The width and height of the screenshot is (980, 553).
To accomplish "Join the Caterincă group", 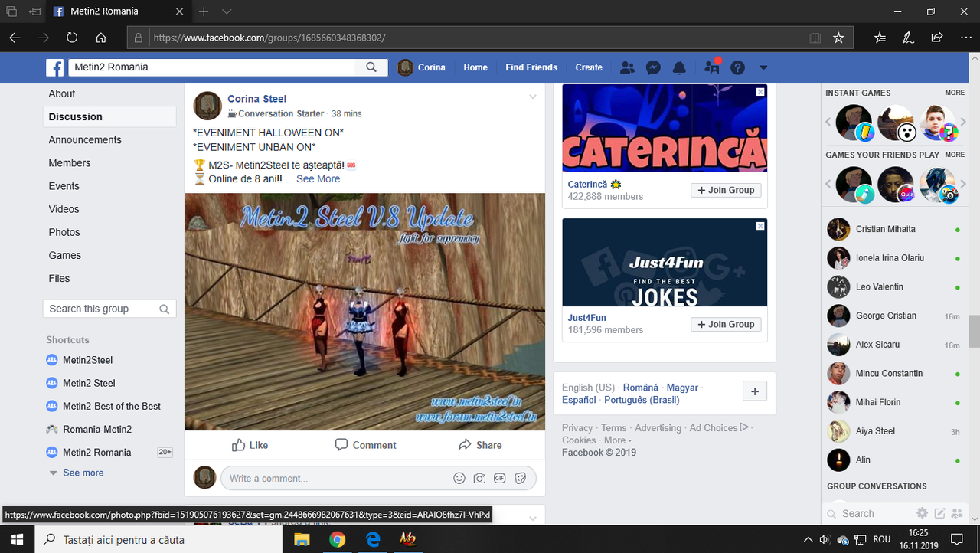I will click(x=726, y=190).
